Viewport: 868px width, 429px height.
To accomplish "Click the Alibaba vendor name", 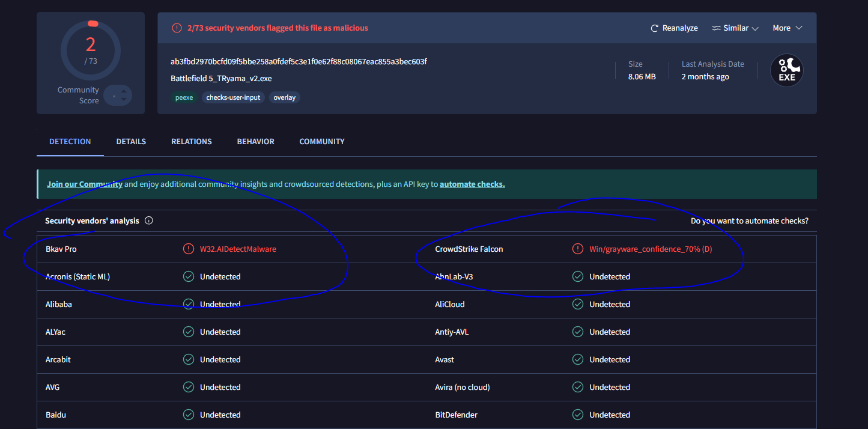I will 59,304.
